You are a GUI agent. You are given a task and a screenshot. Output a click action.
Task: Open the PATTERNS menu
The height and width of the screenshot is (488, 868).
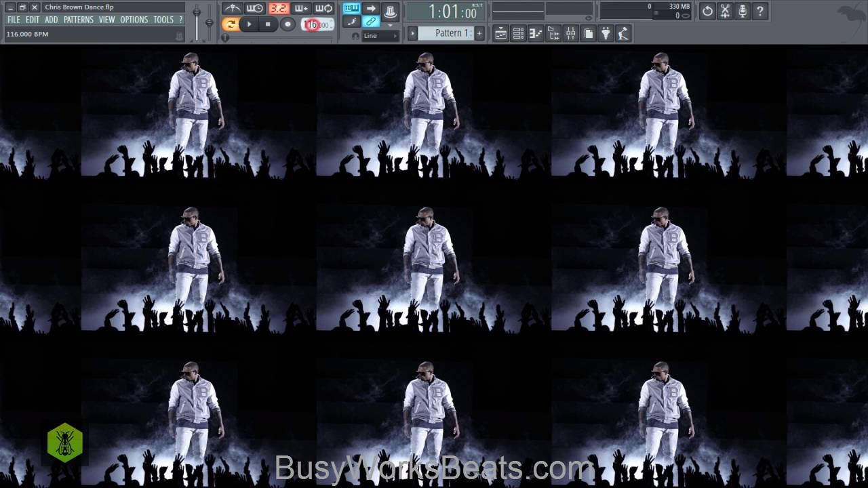tap(79, 20)
